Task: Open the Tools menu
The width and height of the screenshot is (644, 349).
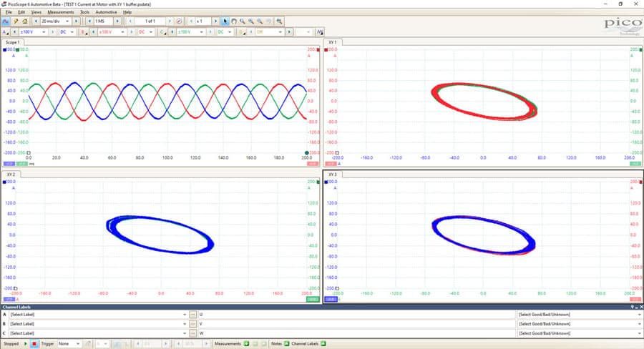Action: point(84,12)
